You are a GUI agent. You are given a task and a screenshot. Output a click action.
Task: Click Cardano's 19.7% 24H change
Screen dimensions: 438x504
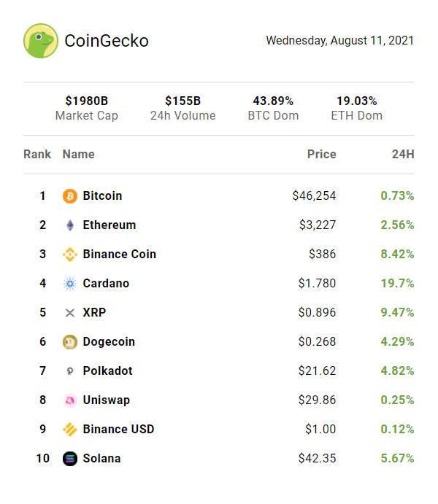tap(397, 284)
